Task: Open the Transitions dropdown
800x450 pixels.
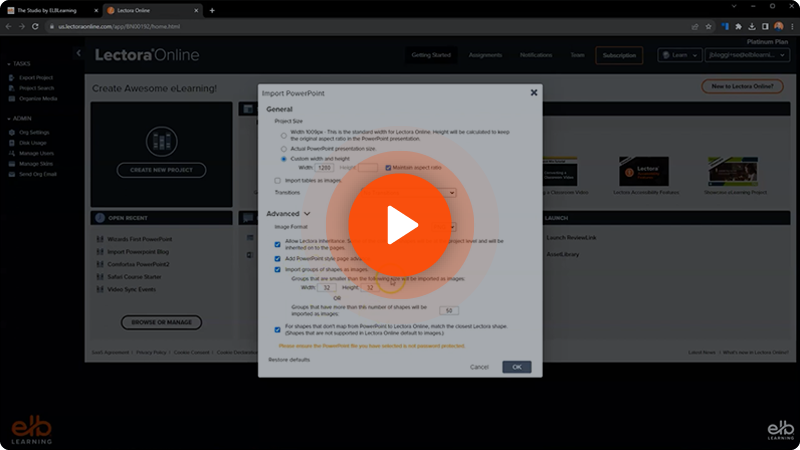Action: 408,193
